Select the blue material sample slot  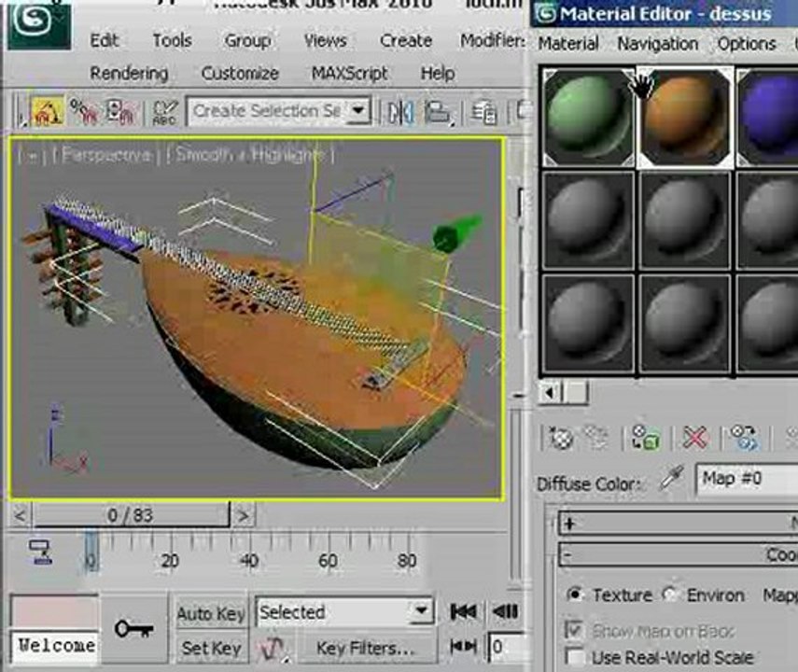pos(767,117)
